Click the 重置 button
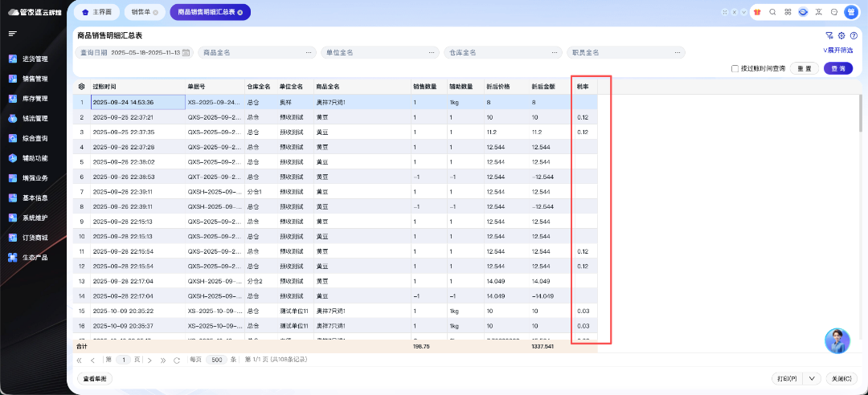This screenshot has height=395, width=868. coord(804,69)
